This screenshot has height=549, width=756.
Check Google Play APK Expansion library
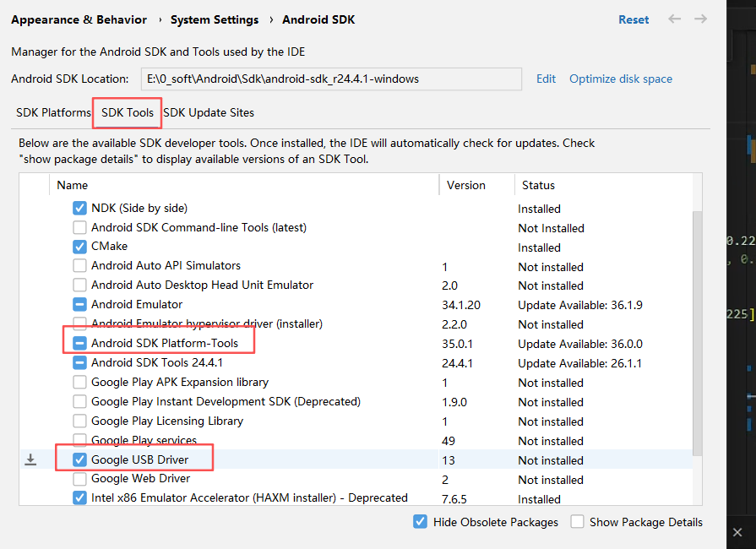[x=79, y=383]
